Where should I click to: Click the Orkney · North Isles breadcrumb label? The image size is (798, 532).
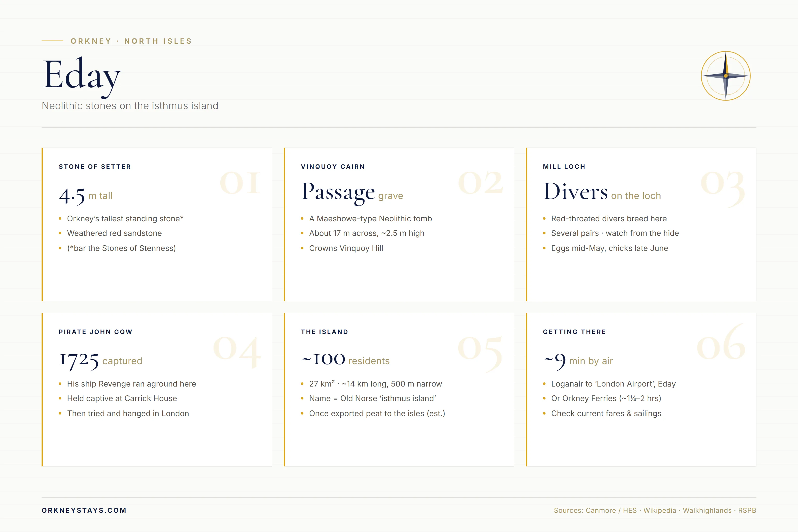pos(131,41)
